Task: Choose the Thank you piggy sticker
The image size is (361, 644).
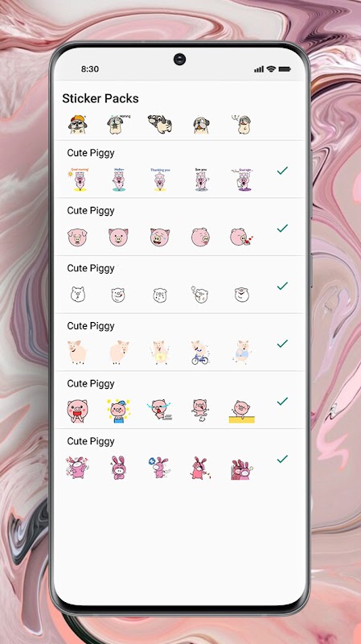Action: (160, 180)
